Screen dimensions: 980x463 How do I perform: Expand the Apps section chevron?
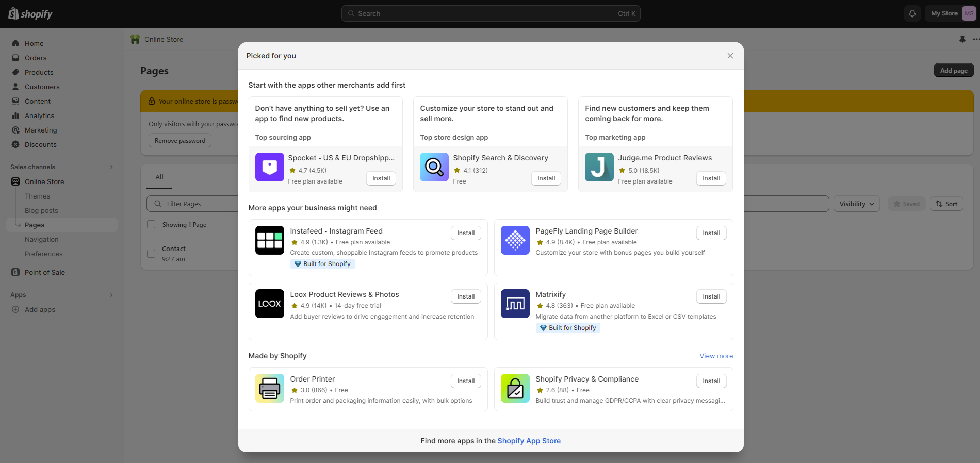pyautogui.click(x=111, y=295)
